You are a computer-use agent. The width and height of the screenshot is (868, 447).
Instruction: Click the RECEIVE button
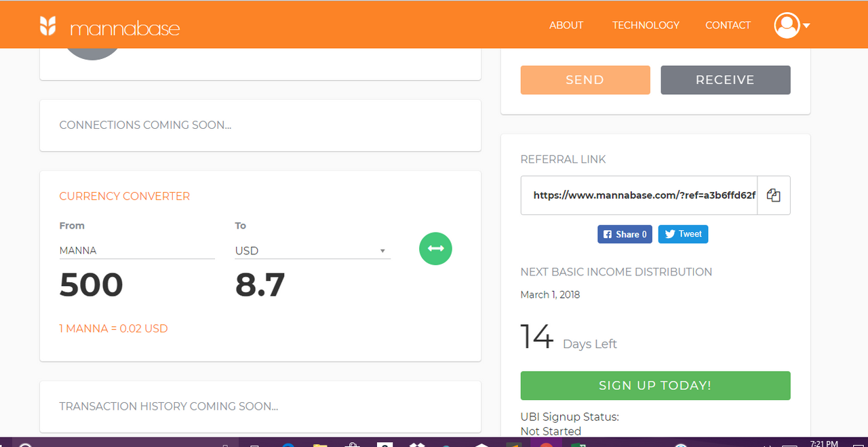click(x=726, y=80)
